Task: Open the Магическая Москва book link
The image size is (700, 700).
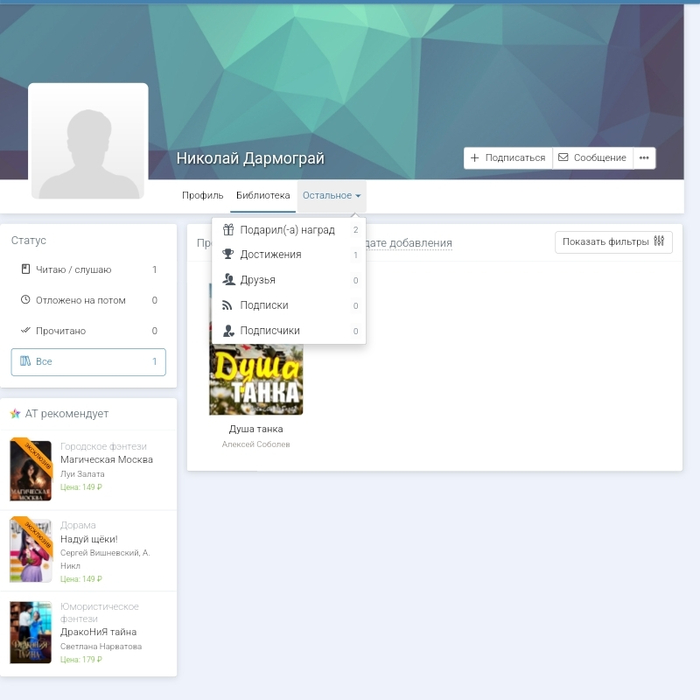Action: pyautogui.click(x=106, y=460)
